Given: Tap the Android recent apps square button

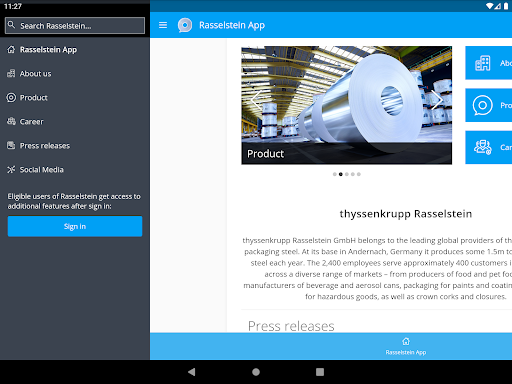Looking at the screenshot, I should [320, 372].
